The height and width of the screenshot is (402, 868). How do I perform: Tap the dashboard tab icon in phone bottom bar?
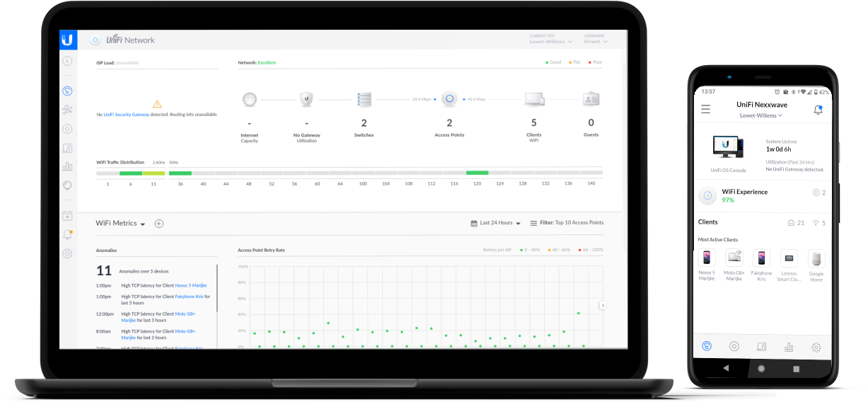click(x=706, y=347)
